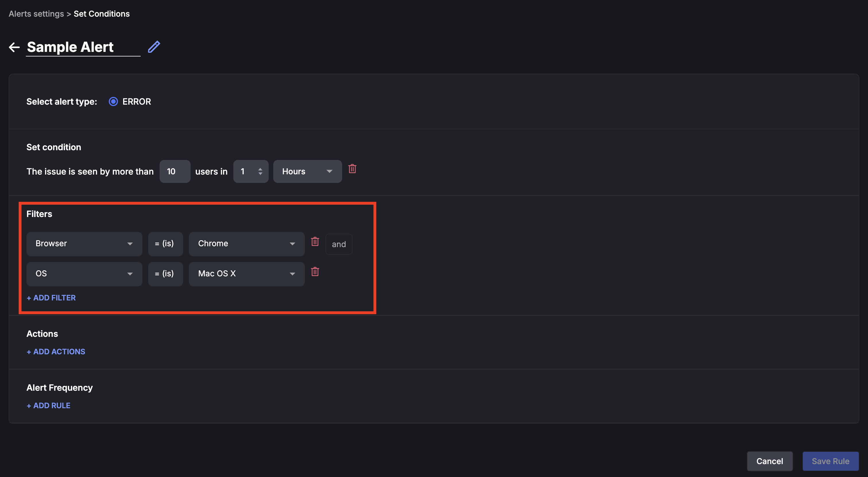Click the Add Rule link
Screen dimensions: 868x477
(49, 406)
